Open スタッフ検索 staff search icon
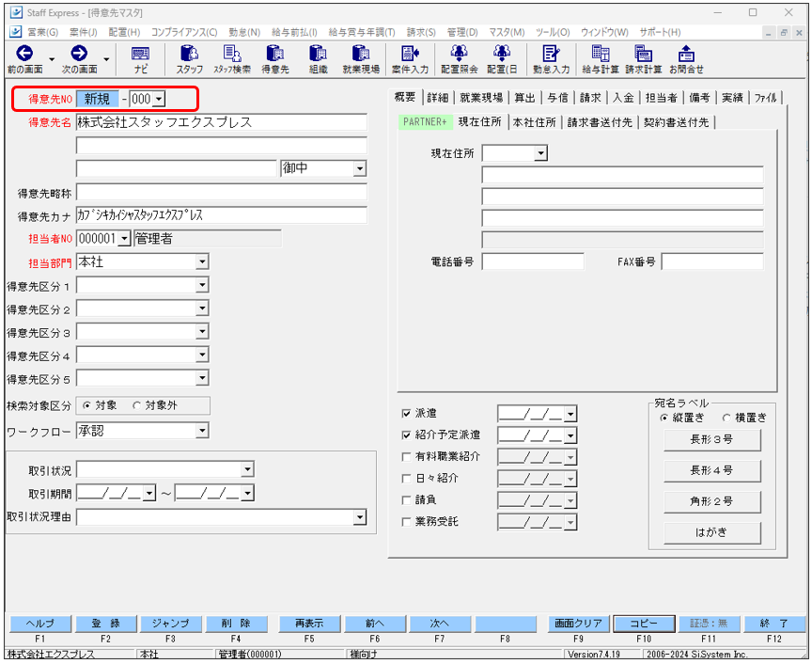Viewport: 812px width, 664px height. click(232, 59)
